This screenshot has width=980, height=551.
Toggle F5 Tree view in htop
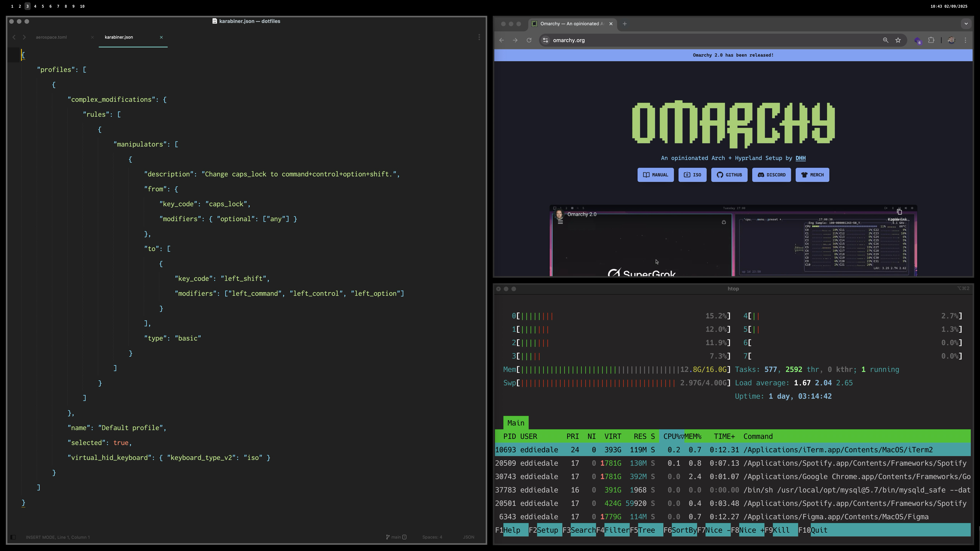646,530
